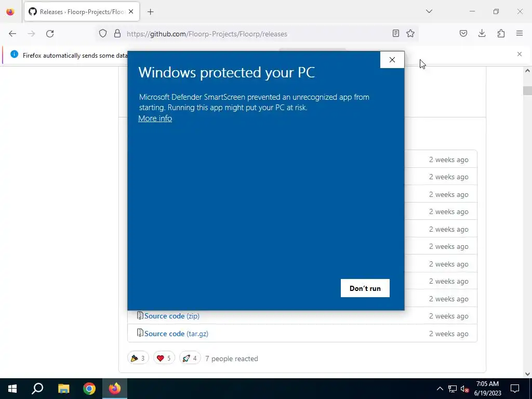Toggle reader view icon
Image resolution: width=532 pixels, height=399 pixels.
[395, 33]
